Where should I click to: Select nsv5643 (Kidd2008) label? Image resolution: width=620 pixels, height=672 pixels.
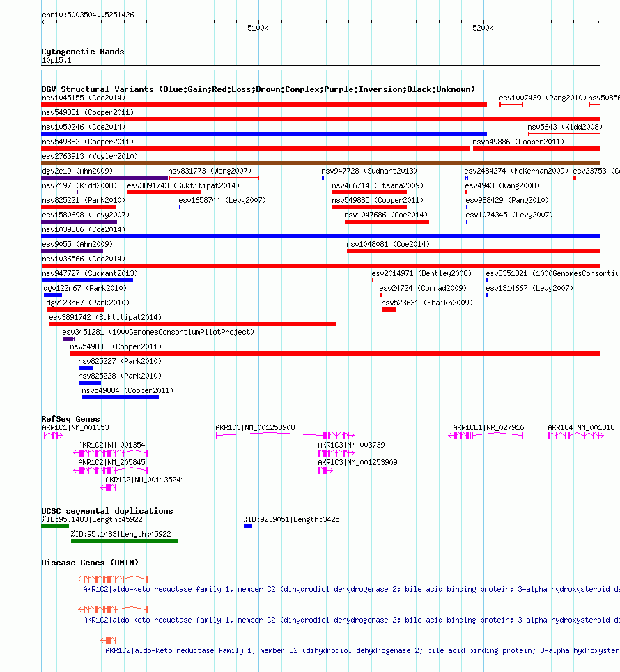click(x=565, y=127)
